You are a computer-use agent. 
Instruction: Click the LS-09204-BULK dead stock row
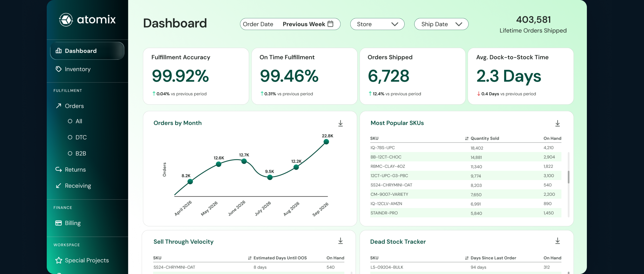coord(466,267)
